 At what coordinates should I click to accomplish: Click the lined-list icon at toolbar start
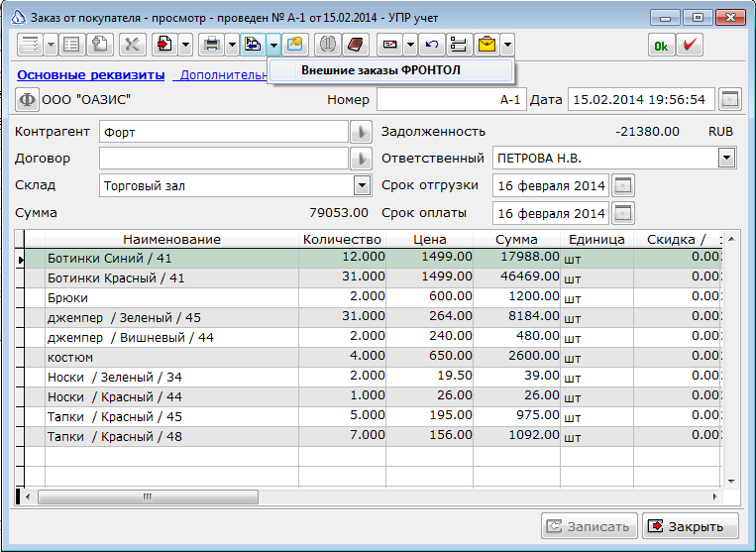(x=31, y=45)
